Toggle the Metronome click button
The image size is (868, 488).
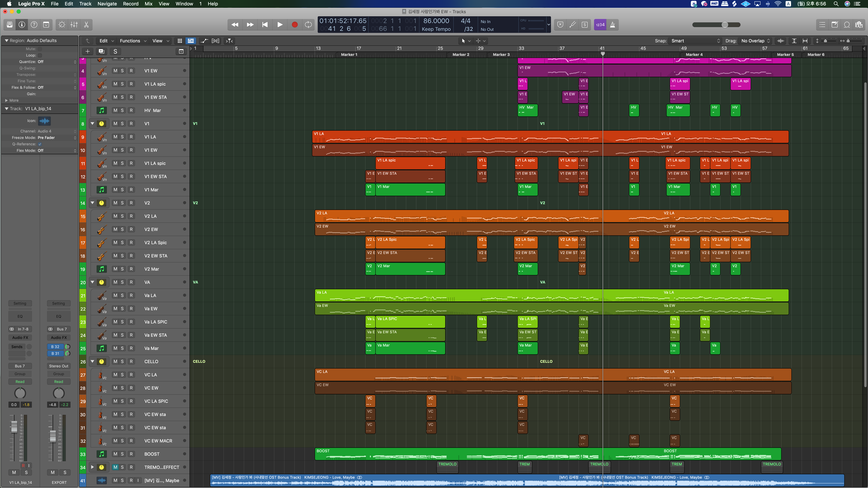613,25
